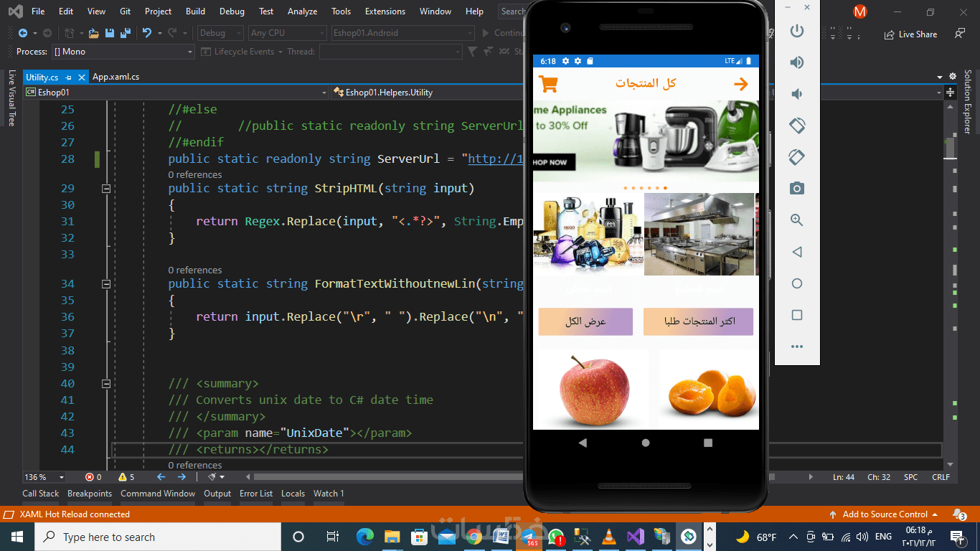Raise emulator volume with top speaker icon
Screen dimensions: 980x551
pyautogui.click(x=796, y=62)
